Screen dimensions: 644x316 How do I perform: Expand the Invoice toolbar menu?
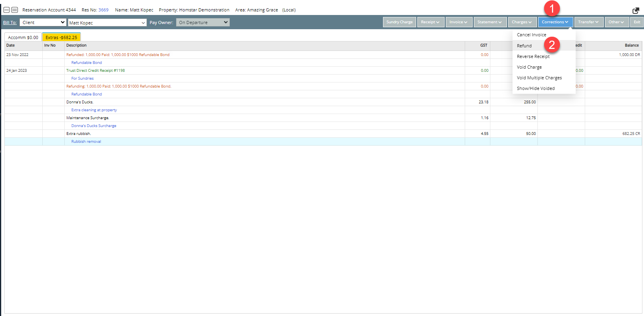pos(458,22)
